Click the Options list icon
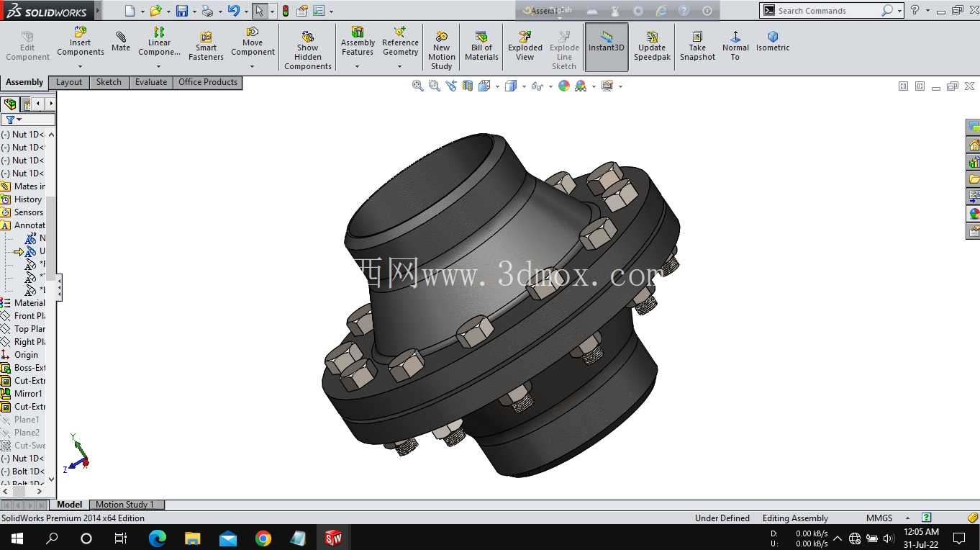The width and height of the screenshot is (980, 550). point(319,11)
